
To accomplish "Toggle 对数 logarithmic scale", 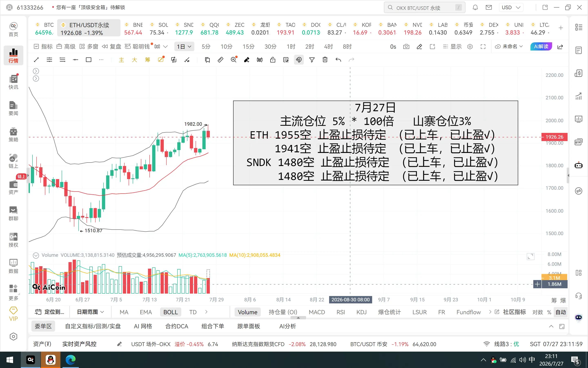I will 537,312.
